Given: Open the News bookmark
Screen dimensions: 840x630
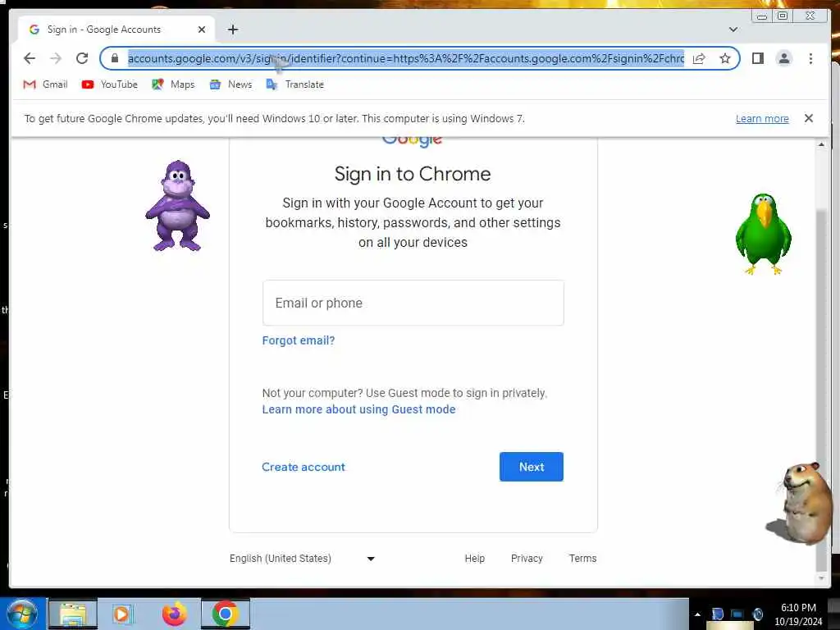Looking at the screenshot, I should pyautogui.click(x=231, y=84).
